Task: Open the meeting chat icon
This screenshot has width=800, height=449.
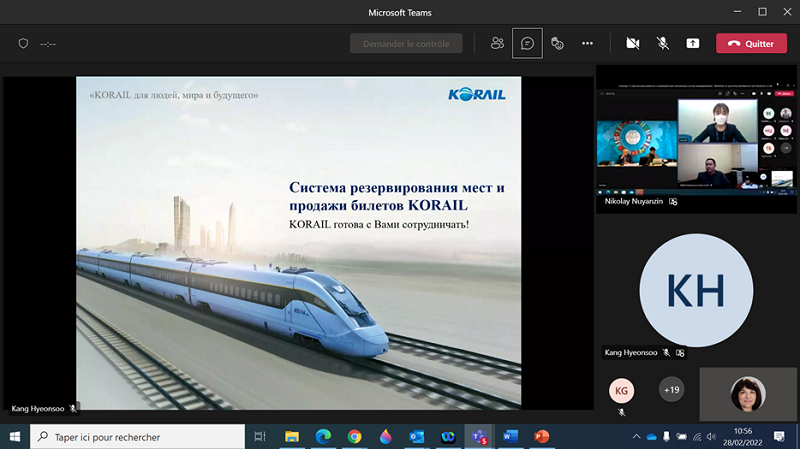Action: pyautogui.click(x=527, y=44)
